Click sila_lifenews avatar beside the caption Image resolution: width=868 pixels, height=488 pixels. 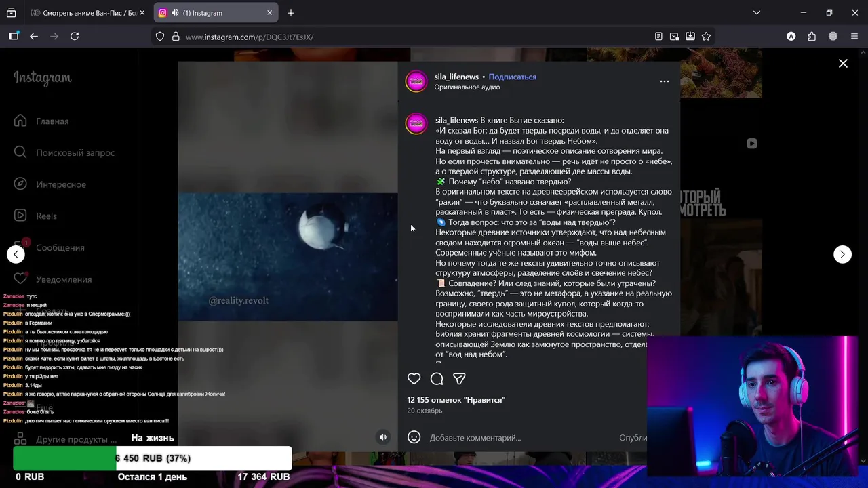click(x=416, y=123)
